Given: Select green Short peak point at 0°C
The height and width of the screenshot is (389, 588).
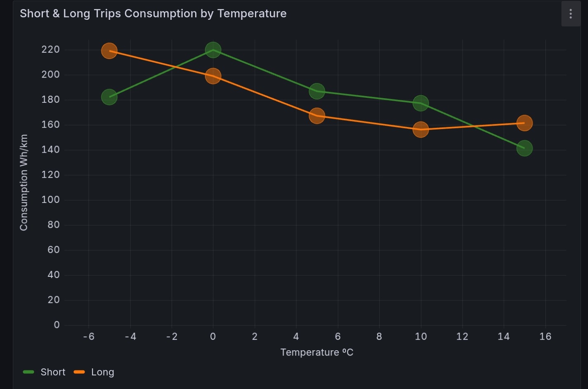Looking at the screenshot, I should click(x=213, y=50).
